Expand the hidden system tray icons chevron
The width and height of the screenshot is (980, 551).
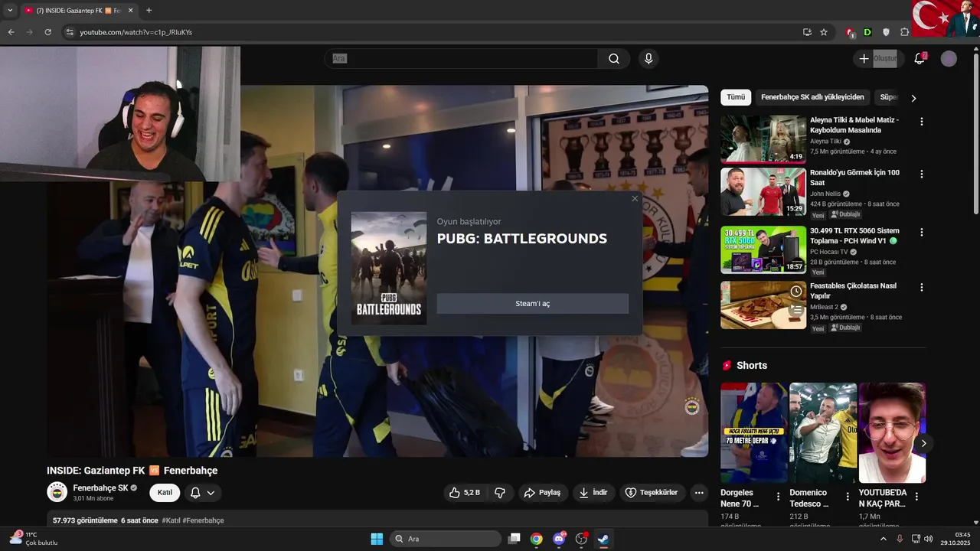883,539
